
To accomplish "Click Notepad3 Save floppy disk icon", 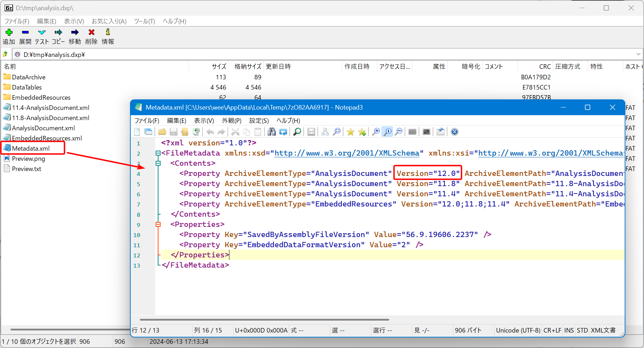I will [173, 132].
